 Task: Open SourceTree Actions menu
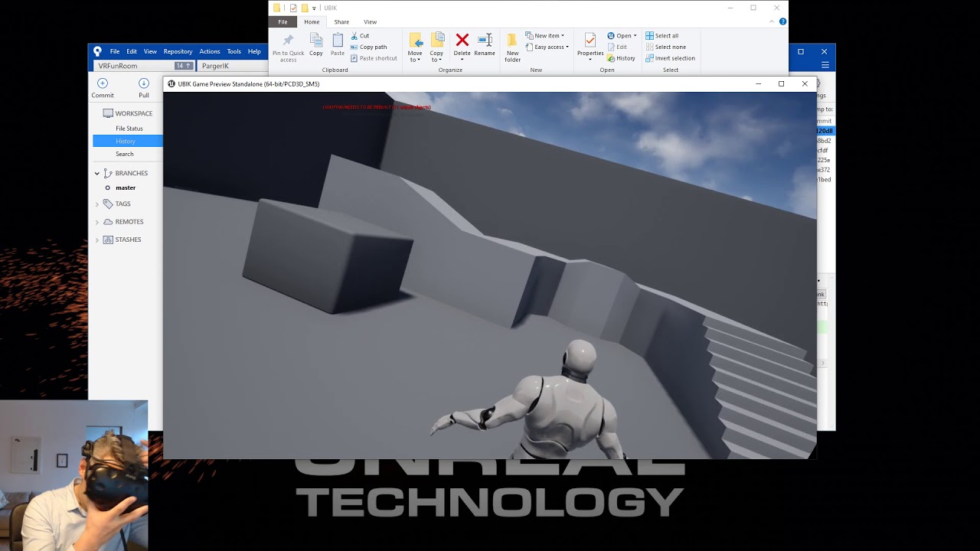(x=209, y=51)
